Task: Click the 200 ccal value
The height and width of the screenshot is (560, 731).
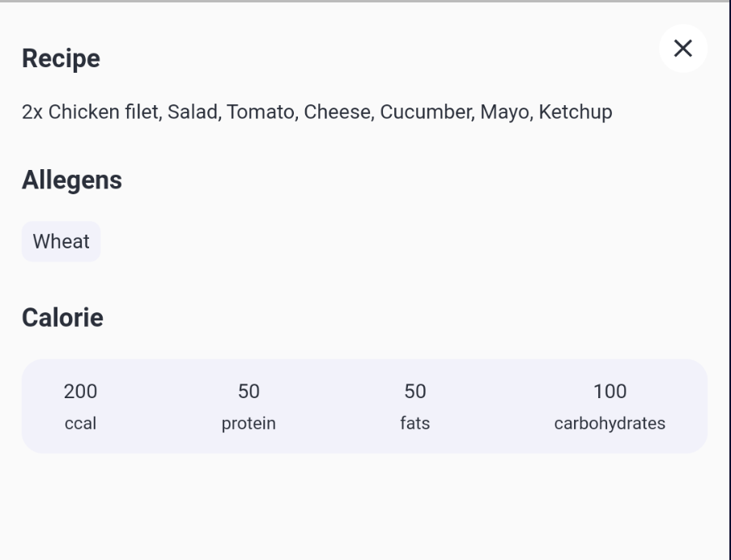Action: 81,392
